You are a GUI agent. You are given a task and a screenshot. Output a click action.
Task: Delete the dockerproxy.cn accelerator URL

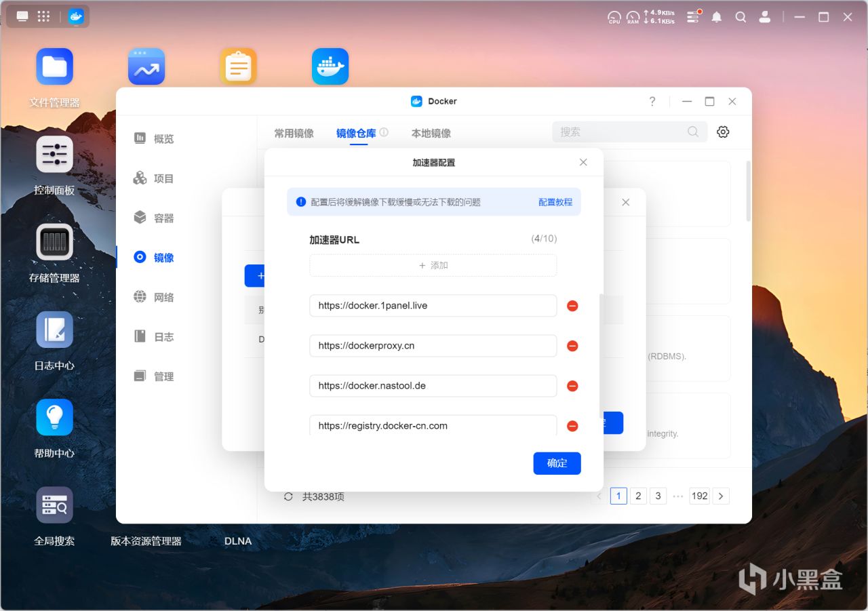coord(572,346)
